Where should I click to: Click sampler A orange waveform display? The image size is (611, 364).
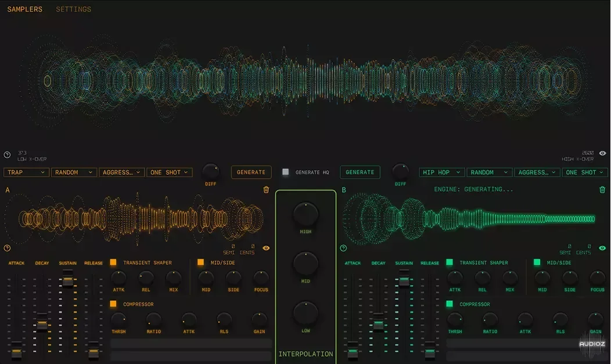134,218
